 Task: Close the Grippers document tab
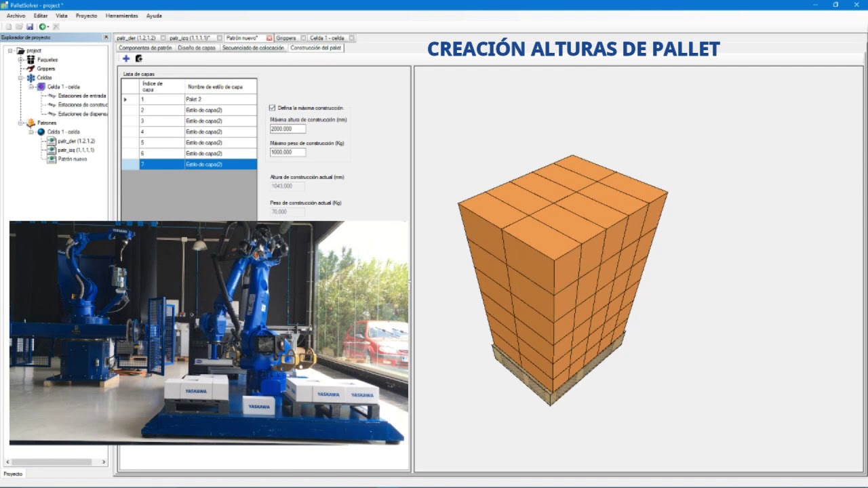click(x=303, y=38)
